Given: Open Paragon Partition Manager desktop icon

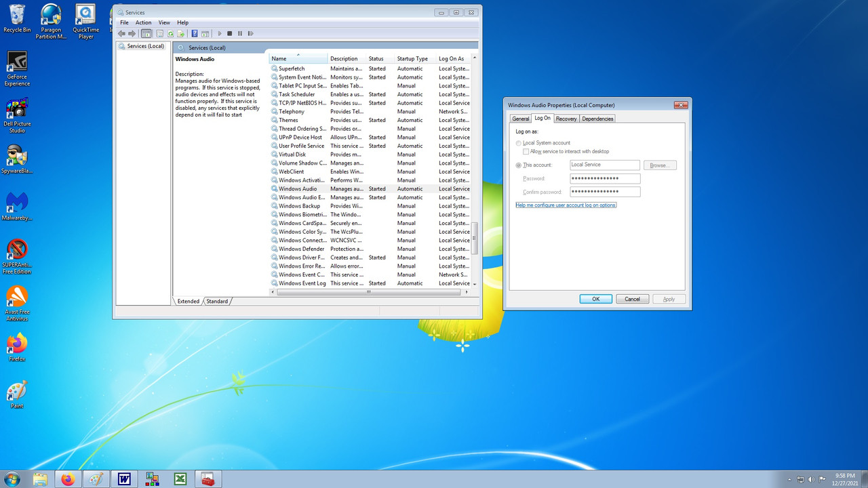Looking at the screenshot, I should [51, 22].
